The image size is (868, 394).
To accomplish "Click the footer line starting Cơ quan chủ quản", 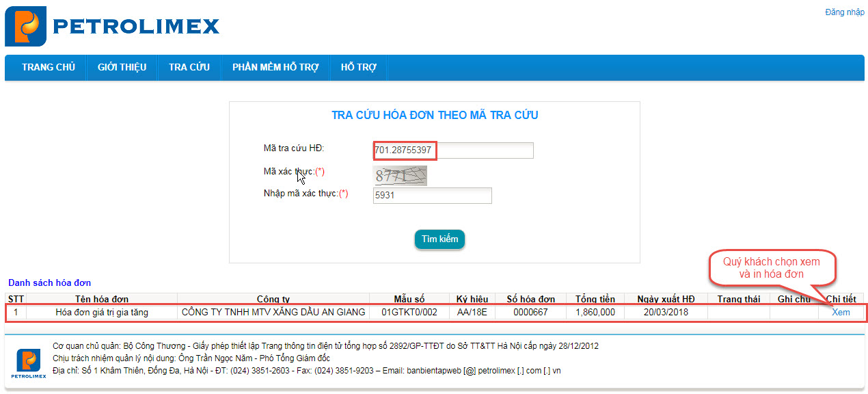I will click(325, 346).
